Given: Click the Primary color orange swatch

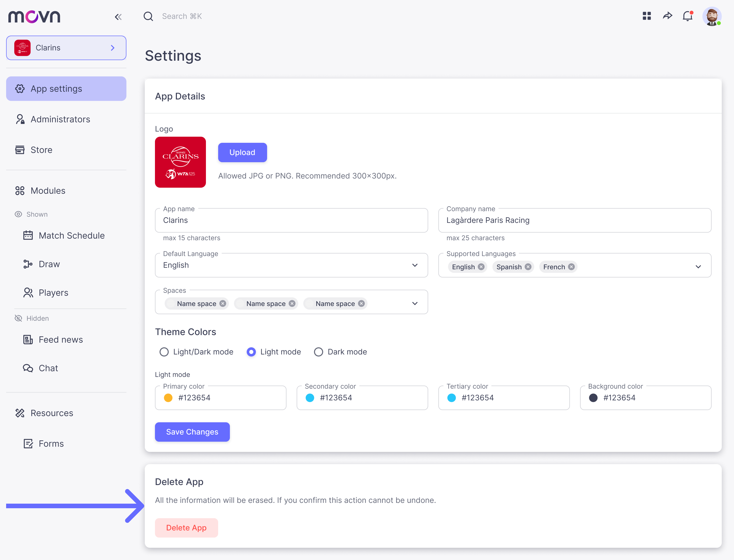Looking at the screenshot, I should point(168,398).
